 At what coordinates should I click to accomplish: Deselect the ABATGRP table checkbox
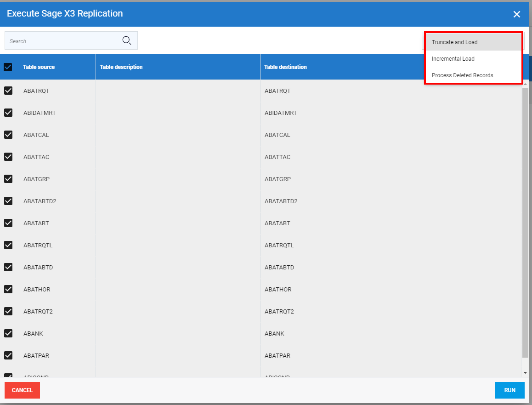pyautogui.click(x=8, y=179)
